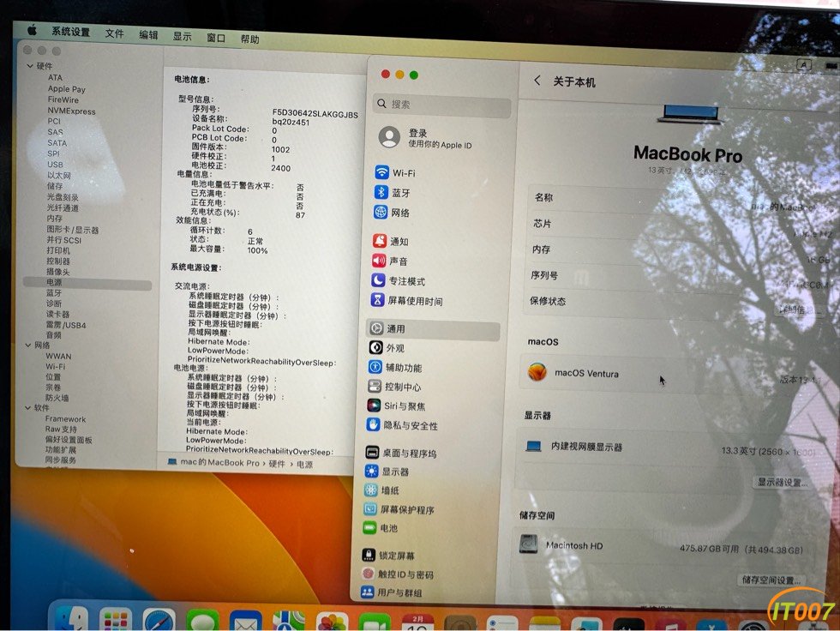This screenshot has width=840, height=631.
Task: Open 帮助 menu in menu bar
Action: click(x=249, y=39)
